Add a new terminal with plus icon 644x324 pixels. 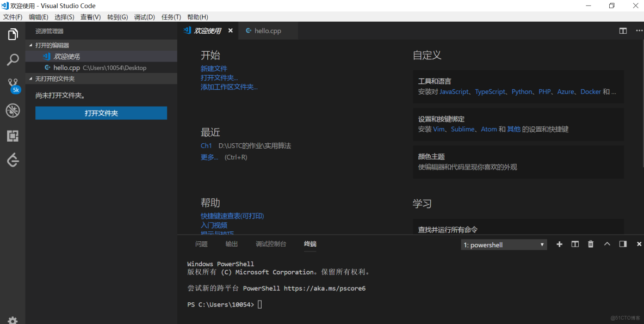(x=559, y=244)
